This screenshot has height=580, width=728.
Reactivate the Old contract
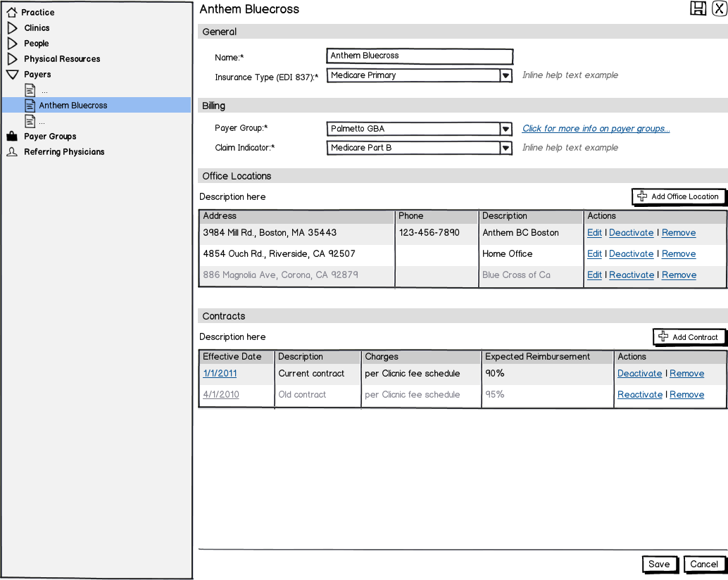pyautogui.click(x=640, y=394)
